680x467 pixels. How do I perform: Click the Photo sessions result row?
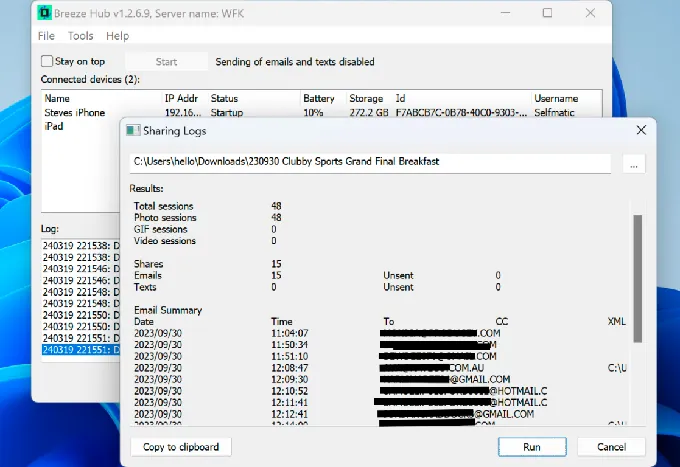[207, 218]
